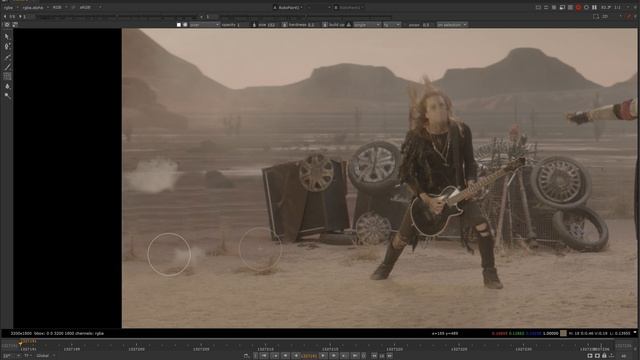Skip backward by increment frames
Image resolution: width=640 pixels, height=360 pixels.
[x=374, y=356]
